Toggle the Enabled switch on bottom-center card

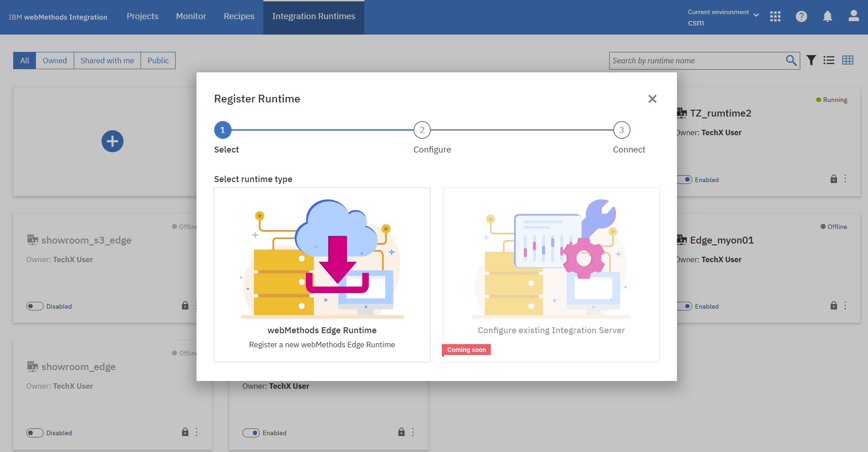pos(251,433)
